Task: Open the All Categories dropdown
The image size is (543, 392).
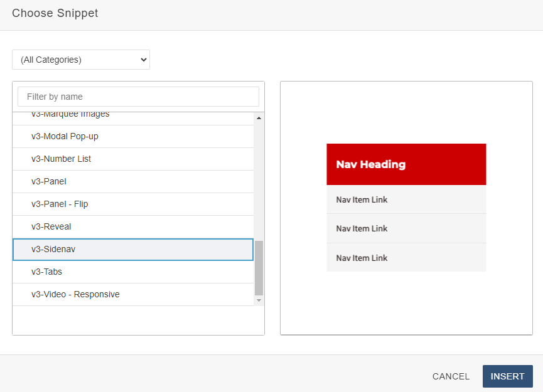Action: (81, 60)
